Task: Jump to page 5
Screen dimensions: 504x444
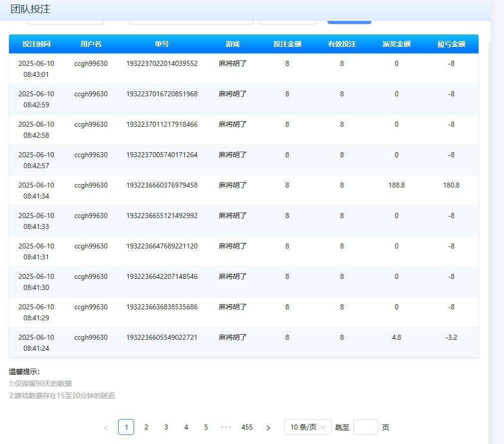Action: [x=206, y=427]
